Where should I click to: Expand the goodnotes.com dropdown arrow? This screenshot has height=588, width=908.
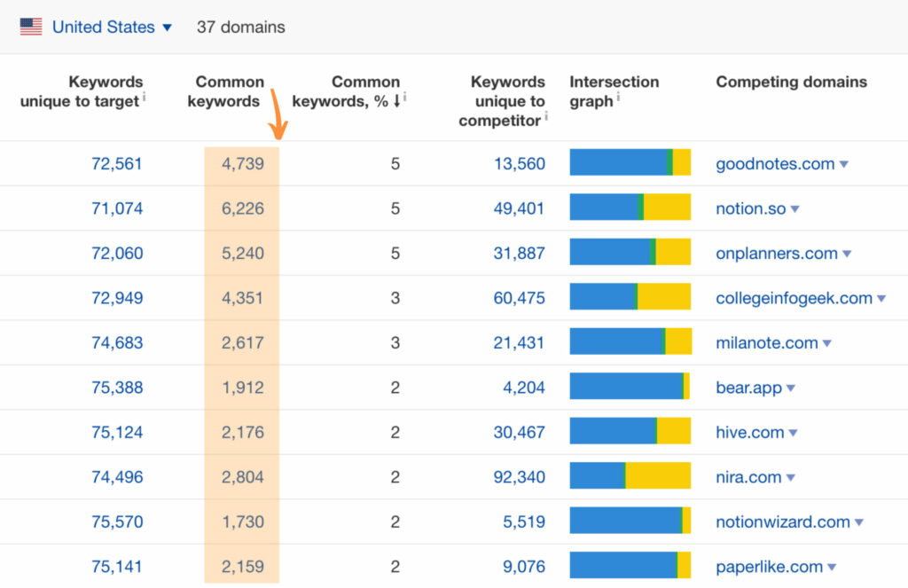pos(844,164)
